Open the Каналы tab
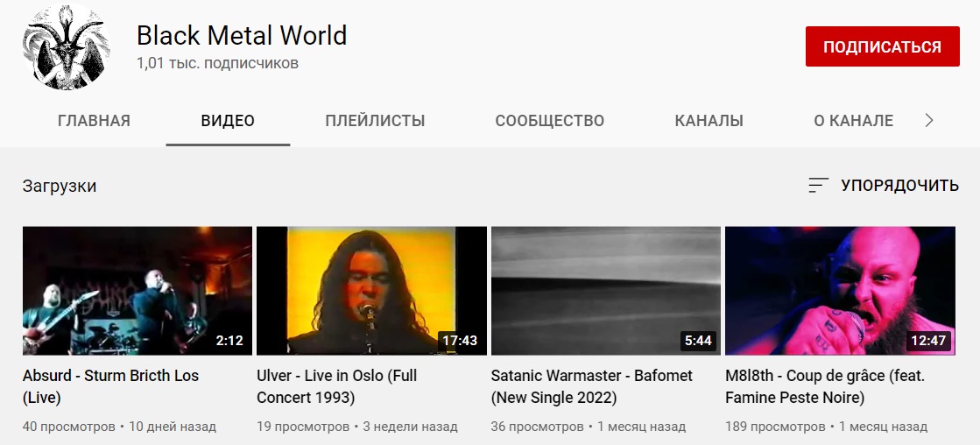 [x=709, y=121]
